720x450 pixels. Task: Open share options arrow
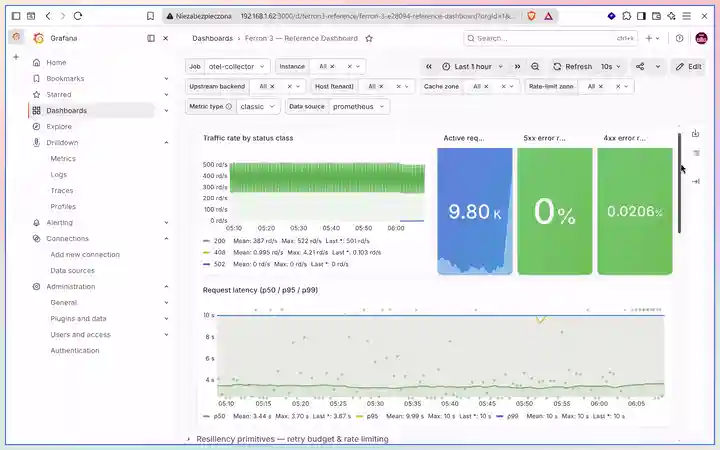(x=658, y=67)
